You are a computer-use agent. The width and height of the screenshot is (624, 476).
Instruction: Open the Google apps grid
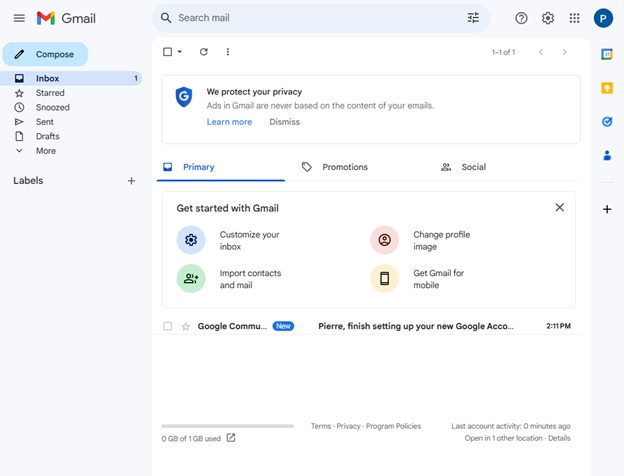pos(574,18)
